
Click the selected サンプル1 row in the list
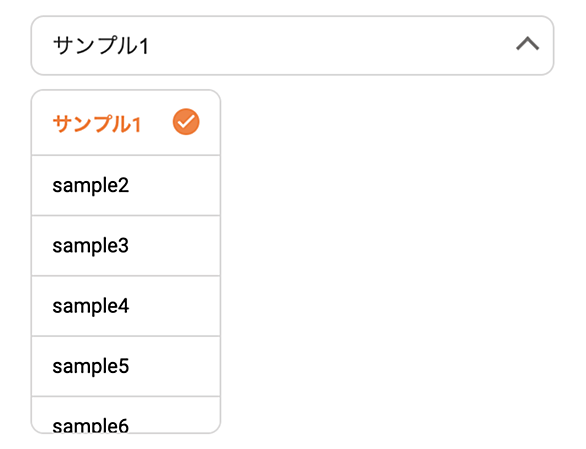[126, 123]
